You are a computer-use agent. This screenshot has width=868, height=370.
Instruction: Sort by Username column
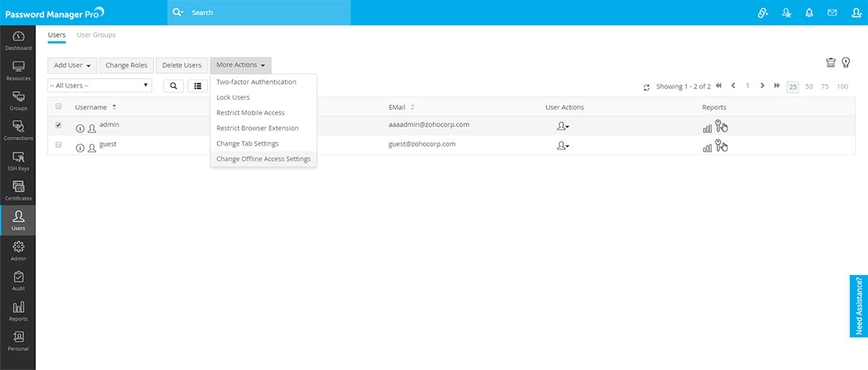[x=95, y=107]
